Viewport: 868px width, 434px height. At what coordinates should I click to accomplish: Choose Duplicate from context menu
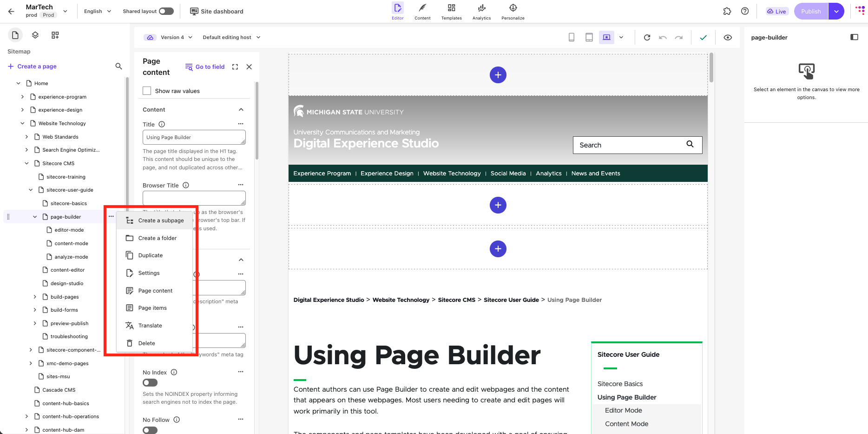(x=154, y=255)
